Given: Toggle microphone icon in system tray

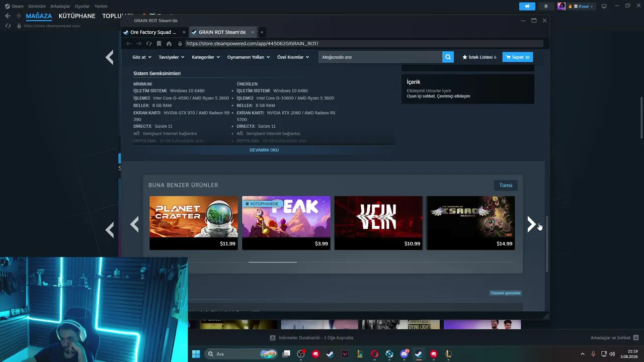Looking at the screenshot, I should point(593,354).
